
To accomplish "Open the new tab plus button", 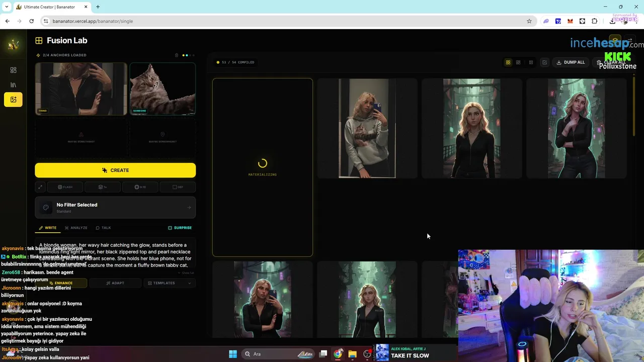I will 98,7.
